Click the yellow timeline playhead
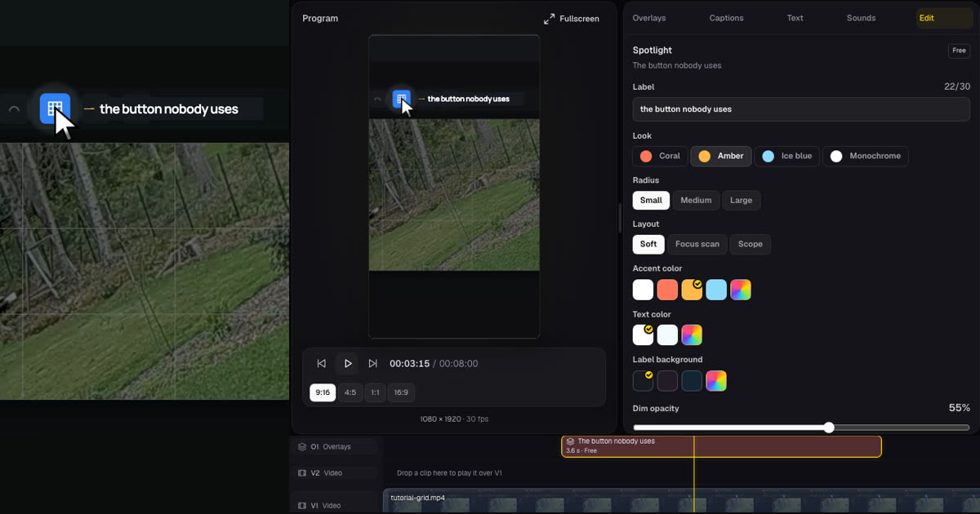 click(694, 473)
